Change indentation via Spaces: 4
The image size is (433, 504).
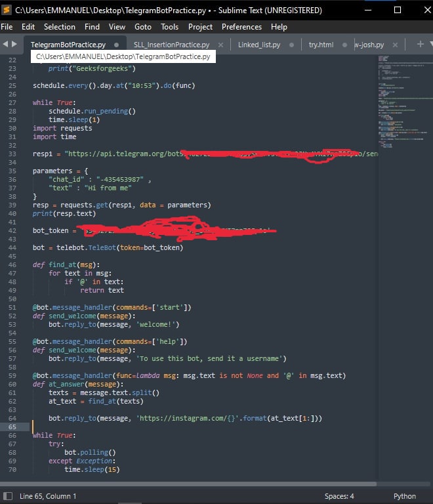pos(339,496)
